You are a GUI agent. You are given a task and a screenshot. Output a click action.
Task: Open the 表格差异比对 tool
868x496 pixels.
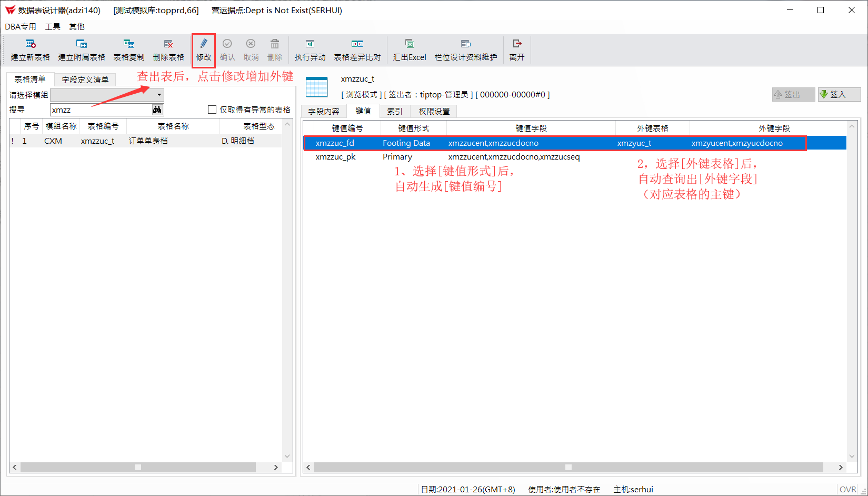coord(357,44)
